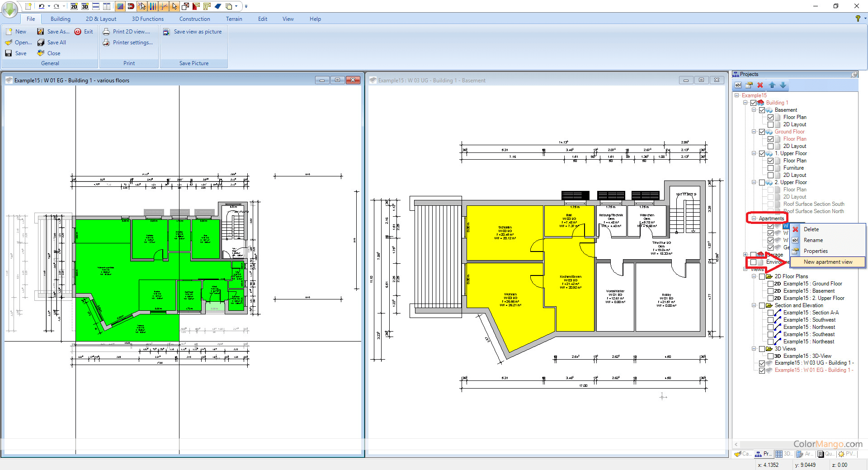Collapse the Apartments tree node

pyautogui.click(x=754, y=218)
